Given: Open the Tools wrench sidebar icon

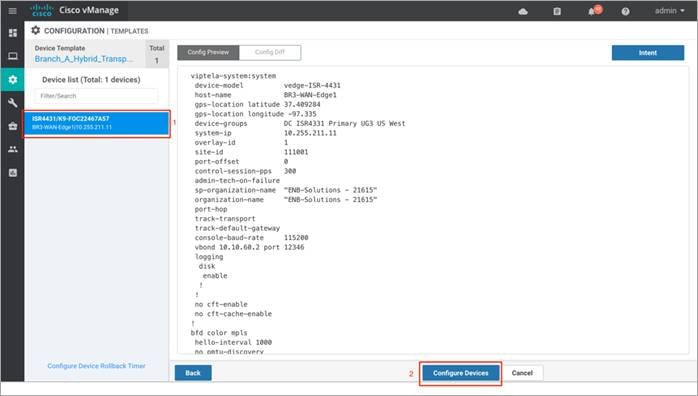Looking at the screenshot, I should pos(12,103).
